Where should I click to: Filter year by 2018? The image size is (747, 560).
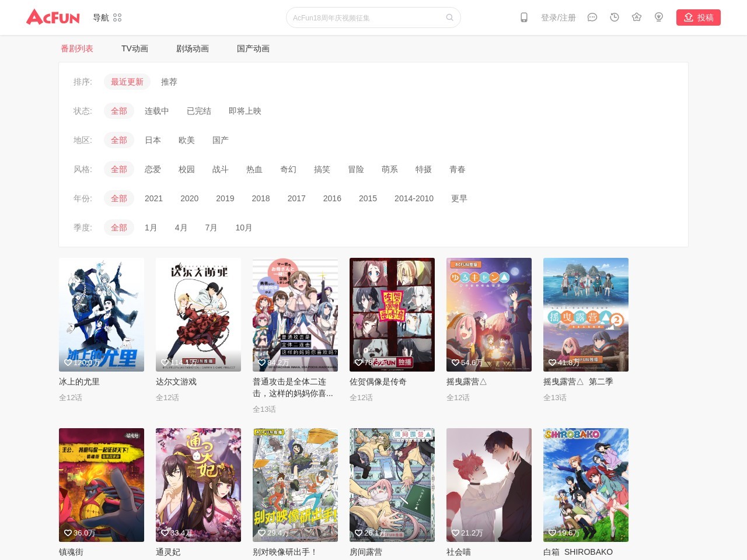[x=261, y=198]
